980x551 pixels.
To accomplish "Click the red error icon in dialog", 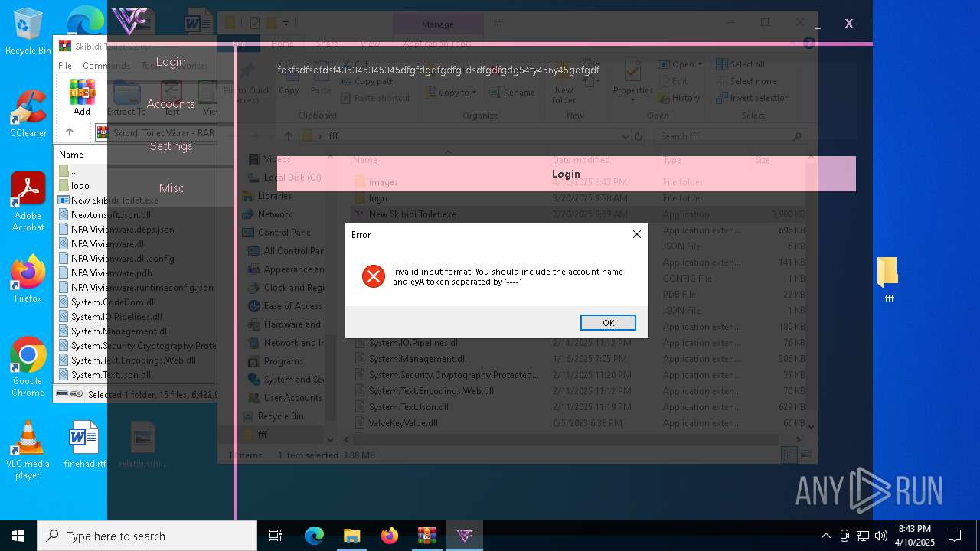I will pos(374,276).
